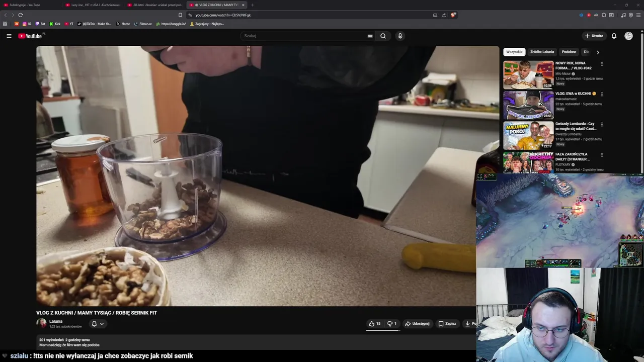The height and width of the screenshot is (362, 644).
Task: Open FAZA ZAKOŃCZYŁA DAILY video title
Action: tap(573, 157)
